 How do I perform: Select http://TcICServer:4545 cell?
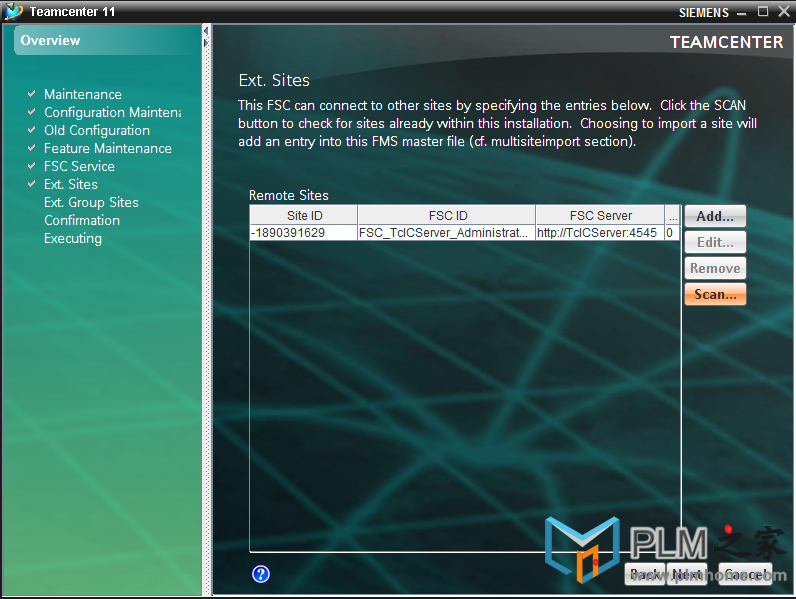coord(600,232)
